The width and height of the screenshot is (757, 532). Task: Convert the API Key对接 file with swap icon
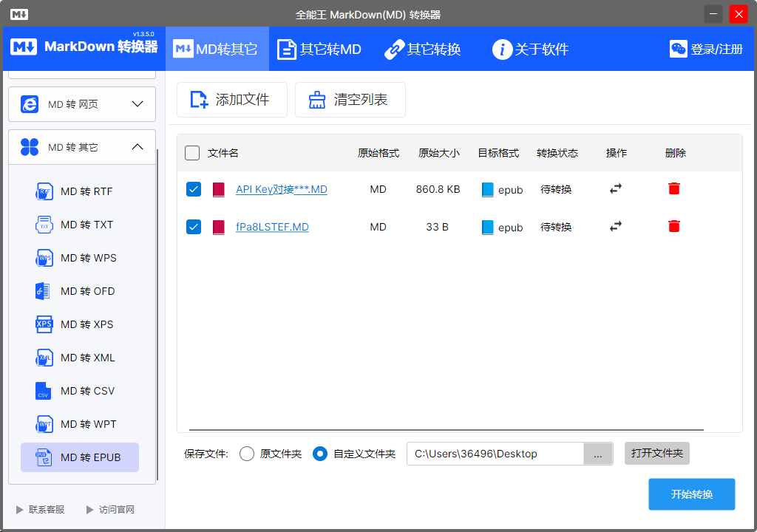tap(616, 188)
